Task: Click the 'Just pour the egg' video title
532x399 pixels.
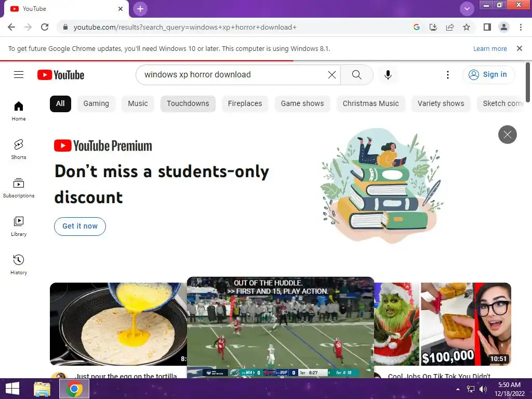Action: (126, 376)
